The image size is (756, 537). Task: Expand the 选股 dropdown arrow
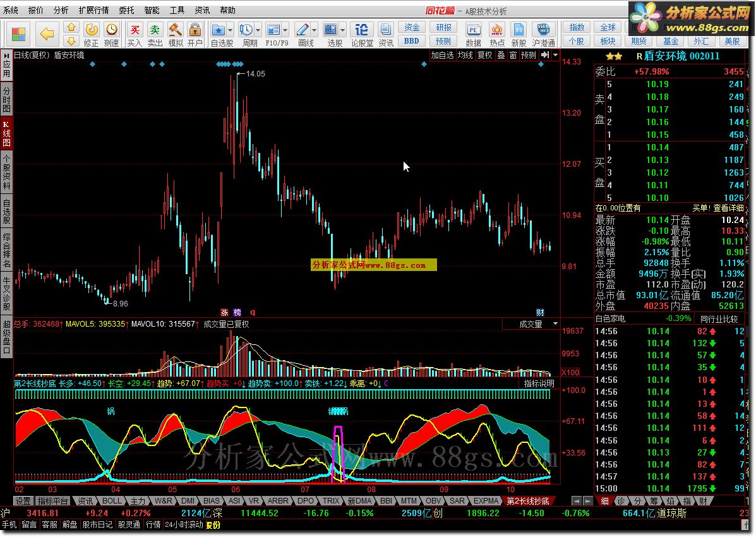(342, 30)
